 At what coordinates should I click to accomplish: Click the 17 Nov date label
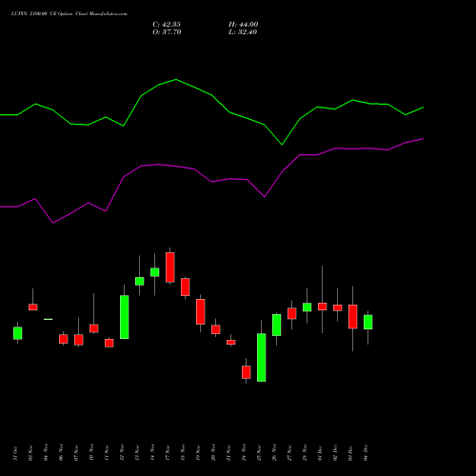[168, 453]
